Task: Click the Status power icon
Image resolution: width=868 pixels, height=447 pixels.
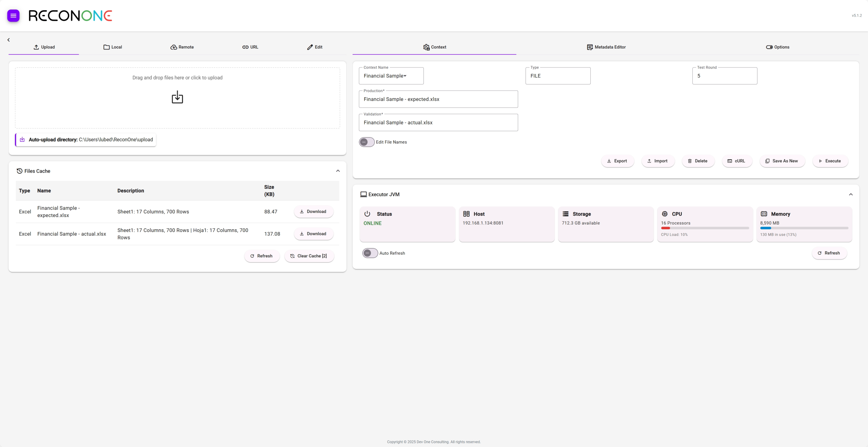Action: tap(367, 214)
